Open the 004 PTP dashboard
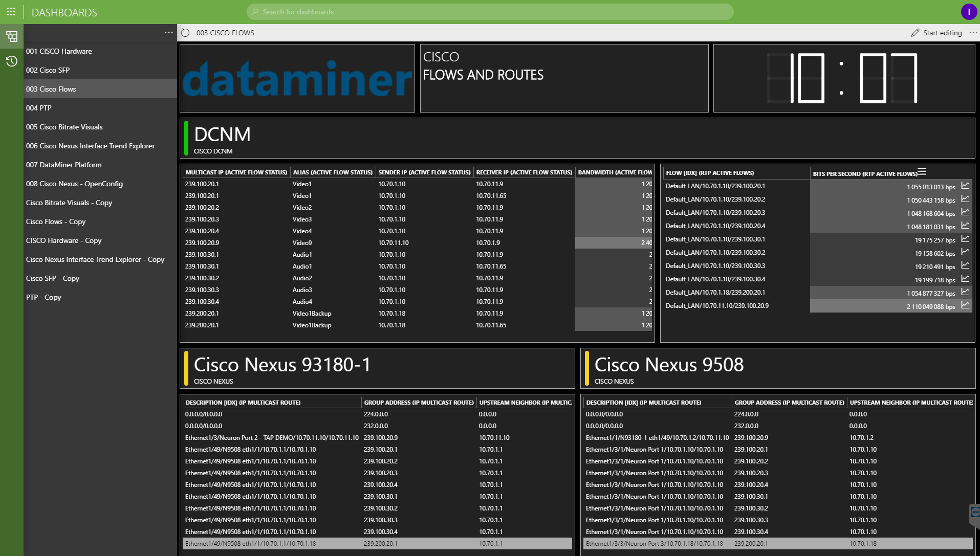Screen dimensions: 980x556 pyautogui.click(x=100, y=108)
